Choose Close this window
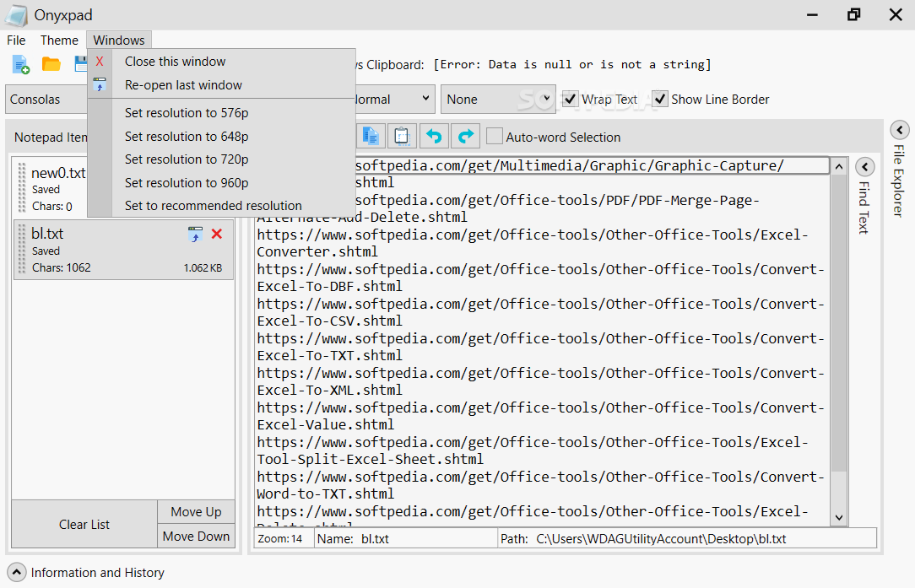The image size is (915, 588). click(222, 62)
